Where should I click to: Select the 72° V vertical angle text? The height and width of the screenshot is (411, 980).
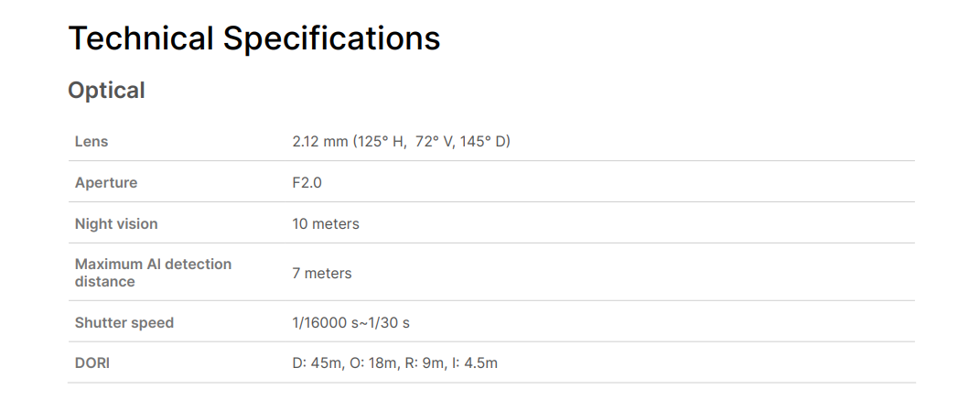point(435,142)
